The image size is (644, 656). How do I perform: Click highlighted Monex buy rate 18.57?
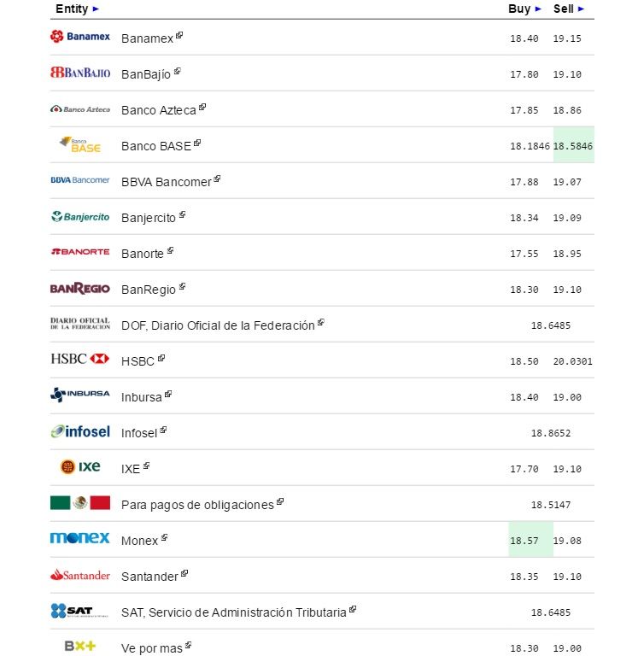coord(524,541)
